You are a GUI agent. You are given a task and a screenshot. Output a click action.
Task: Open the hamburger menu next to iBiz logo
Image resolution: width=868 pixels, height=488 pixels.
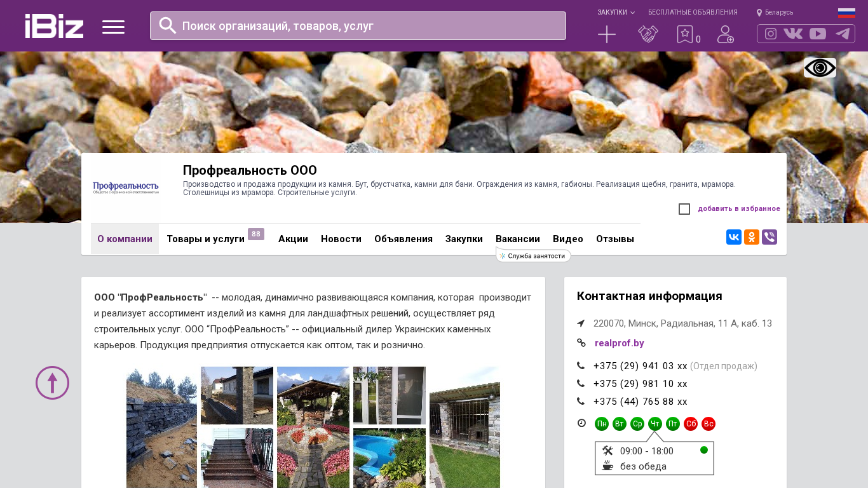click(x=113, y=27)
